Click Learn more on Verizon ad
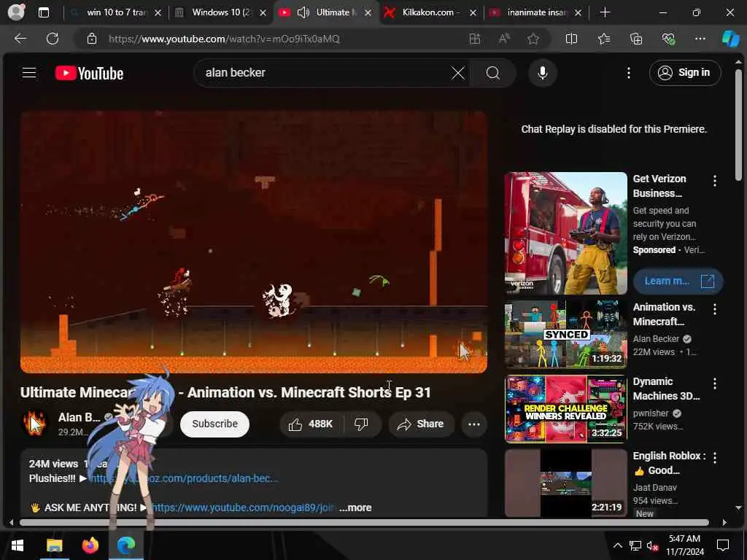The width and height of the screenshot is (747, 560). (678, 281)
